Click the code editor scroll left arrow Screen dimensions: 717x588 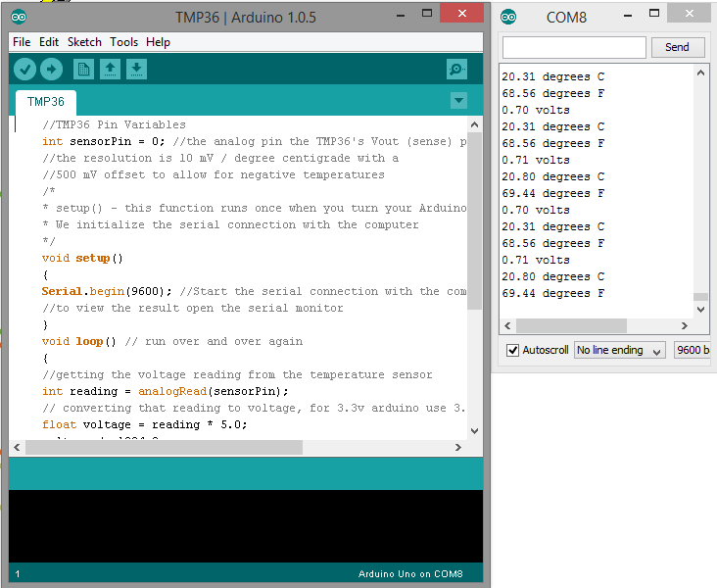coord(17,447)
